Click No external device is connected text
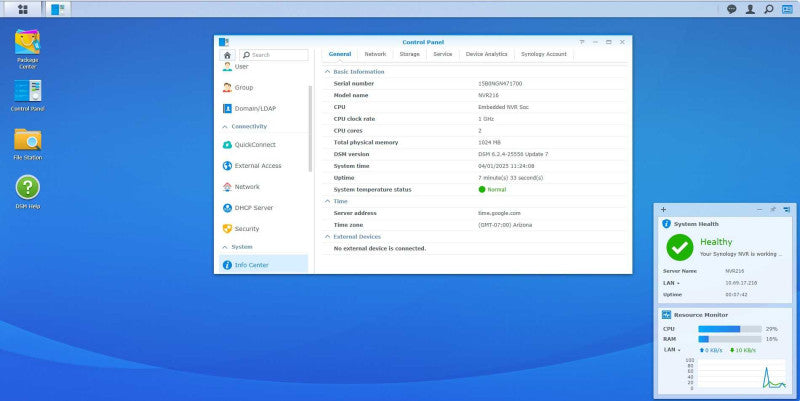Image resolution: width=800 pixels, height=401 pixels. click(x=380, y=248)
